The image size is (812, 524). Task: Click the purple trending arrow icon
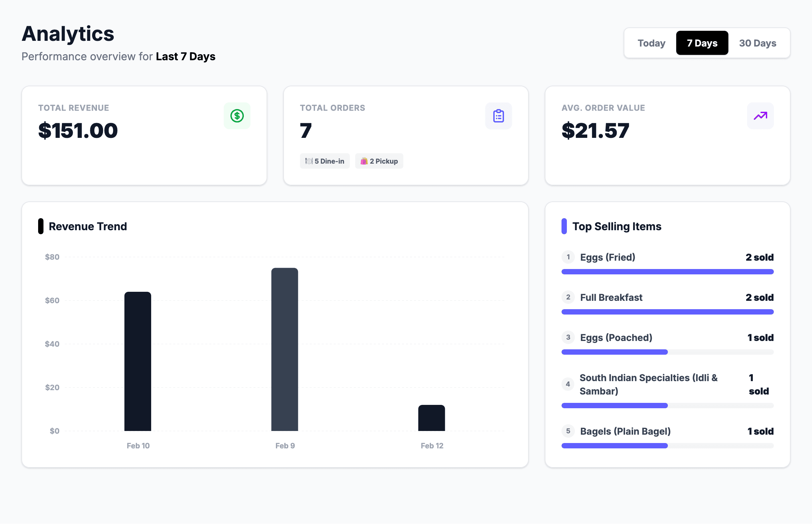(x=760, y=116)
